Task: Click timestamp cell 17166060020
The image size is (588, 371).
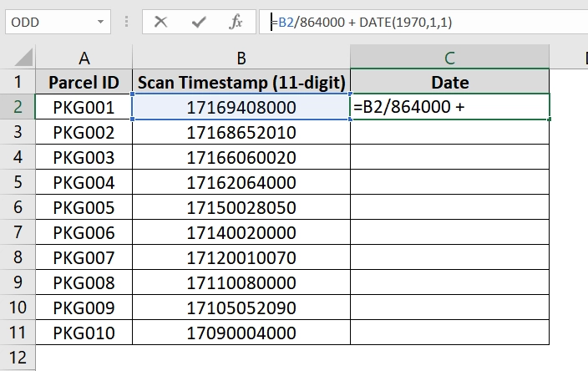Action: coord(241,157)
